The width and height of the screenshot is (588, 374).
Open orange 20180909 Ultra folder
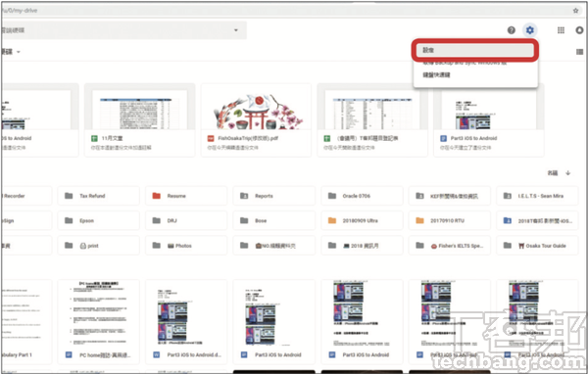pos(362,220)
